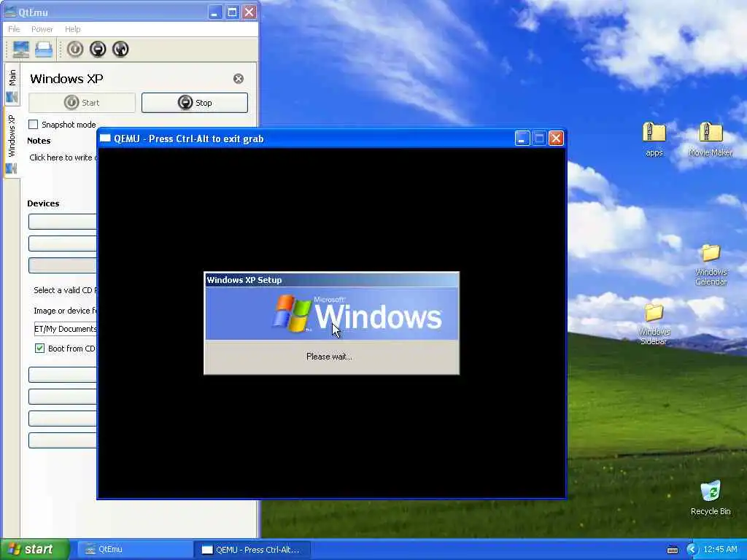747x560 pixels.
Task: Expand the last collapsed section at panel bottom
Action: click(63, 440)
